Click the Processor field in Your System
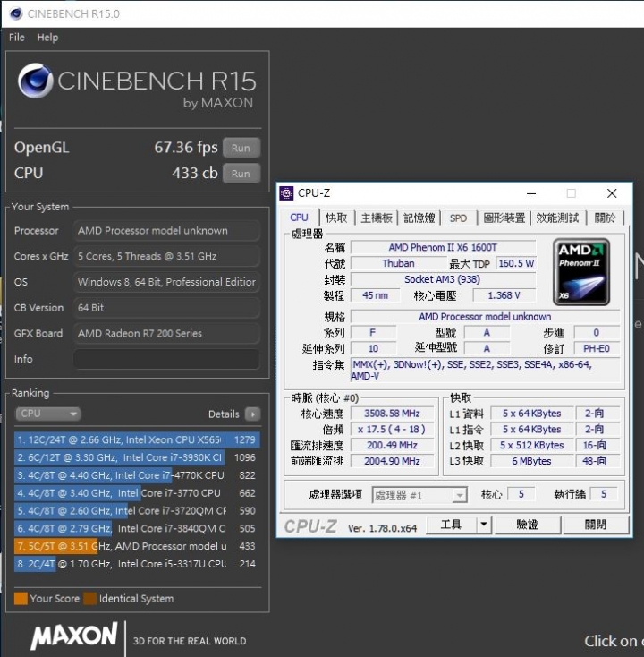644x657 pixels. pyautogui.click(x=166, y=230)
